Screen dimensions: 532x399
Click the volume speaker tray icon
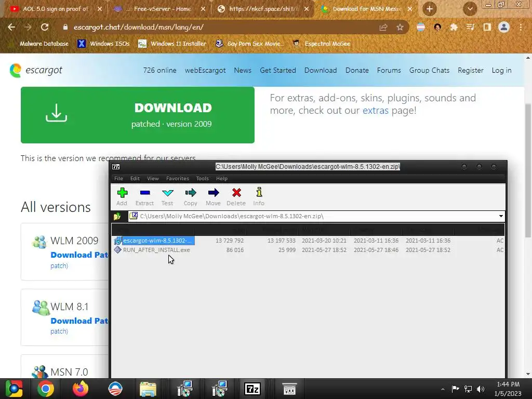(x=481, y=389)
